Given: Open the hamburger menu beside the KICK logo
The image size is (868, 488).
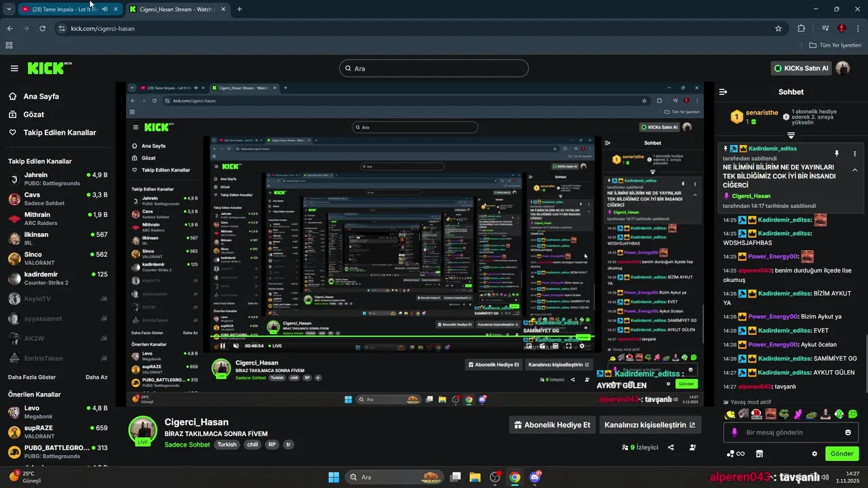Looking at the screenshot, I should (14, 68).
